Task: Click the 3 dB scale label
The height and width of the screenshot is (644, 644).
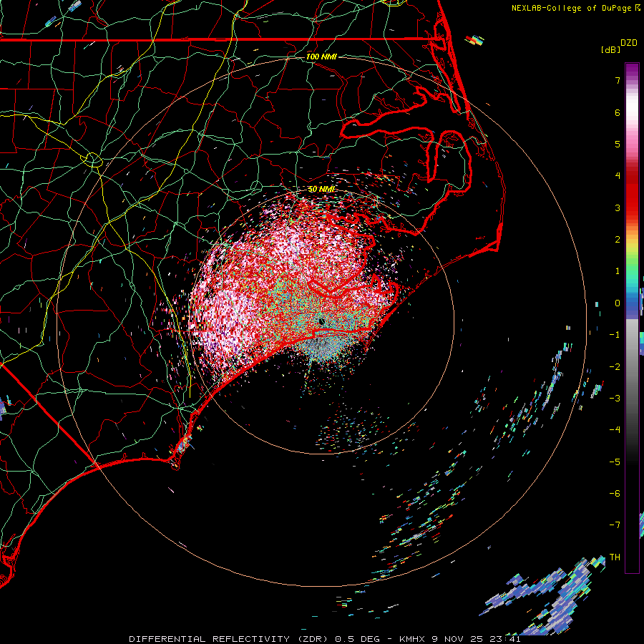Action: tap(618, 208)
